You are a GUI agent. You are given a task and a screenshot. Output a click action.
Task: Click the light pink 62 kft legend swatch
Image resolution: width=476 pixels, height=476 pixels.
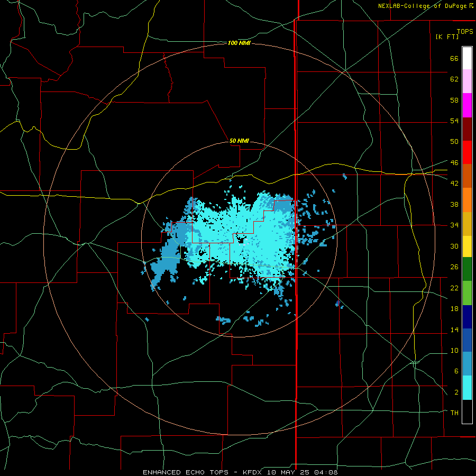pos(467,81)
